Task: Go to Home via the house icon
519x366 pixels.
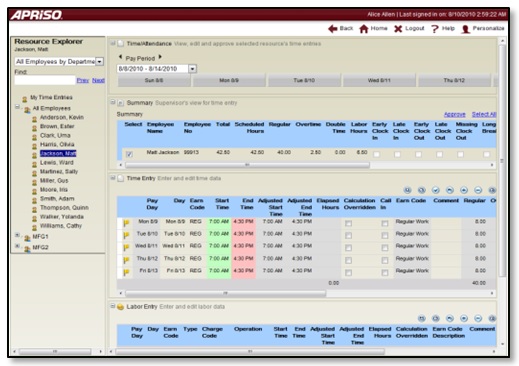Action: (364, 29)
